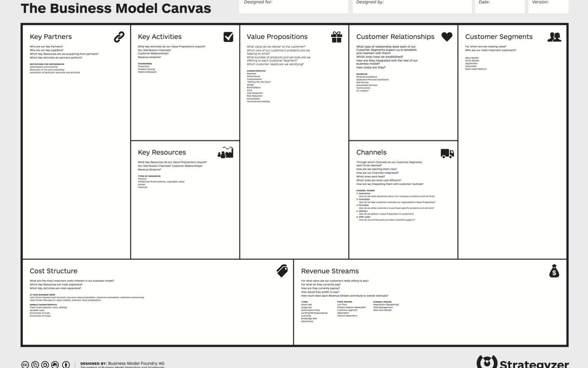Click the chain link icon in Key Partners
The image size is (588, 368).
(x=119, y=37)
